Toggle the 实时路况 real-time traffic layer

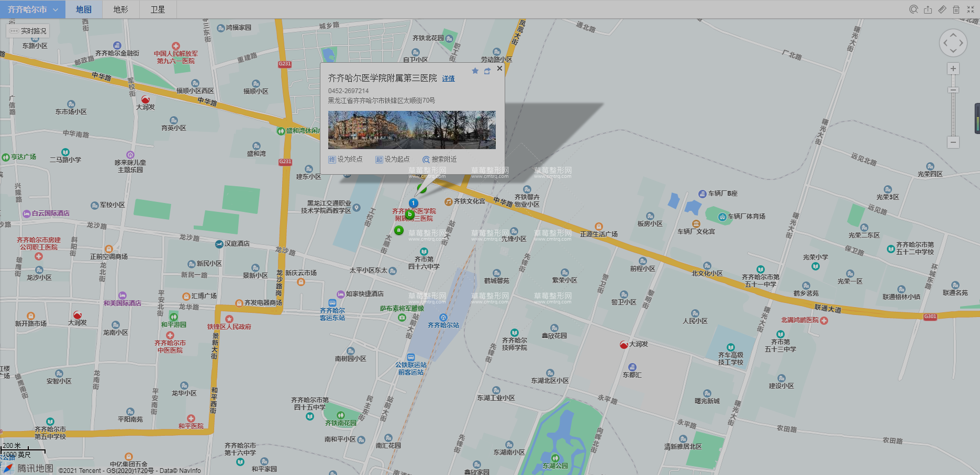(28, 31)
